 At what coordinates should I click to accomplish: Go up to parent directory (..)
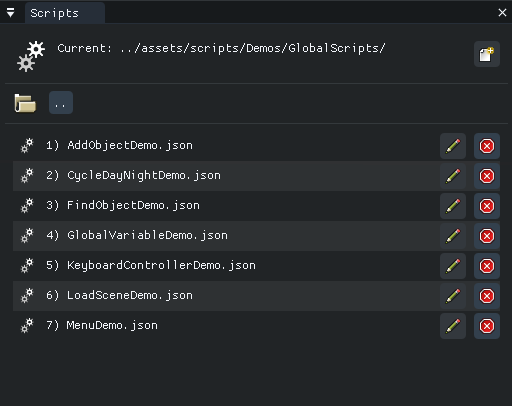pyautogui.click(x=61, y=103)
